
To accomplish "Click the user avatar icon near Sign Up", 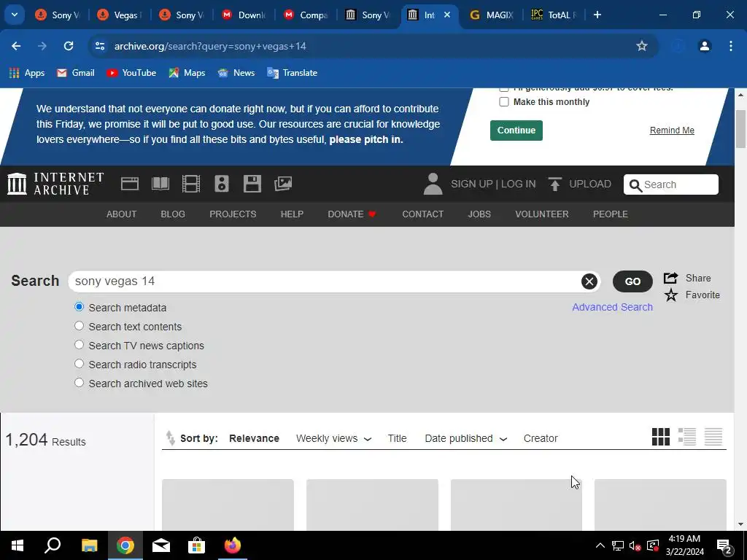I will click(x=433, y=184).
